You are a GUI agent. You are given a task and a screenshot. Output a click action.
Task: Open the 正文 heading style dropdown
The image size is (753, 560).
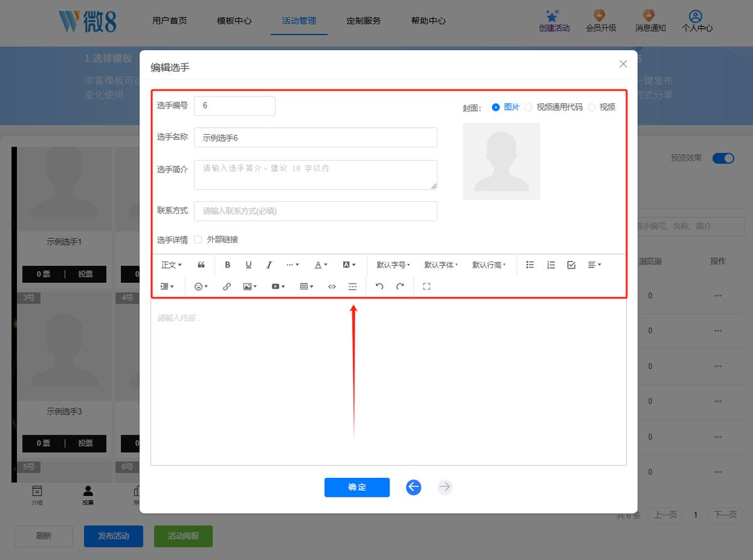[x=171, y=265]
